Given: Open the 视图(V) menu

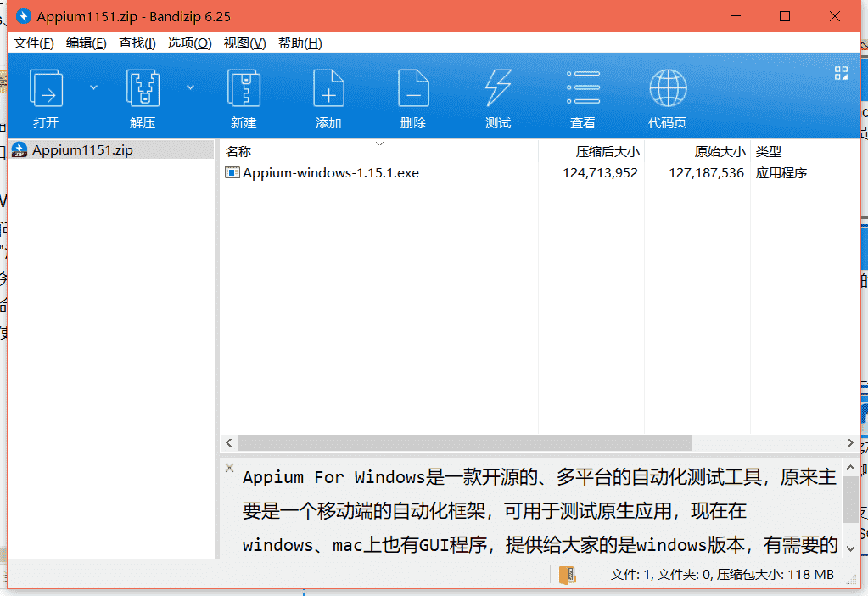Looking at the screenshot, I should tap(244, 43).
